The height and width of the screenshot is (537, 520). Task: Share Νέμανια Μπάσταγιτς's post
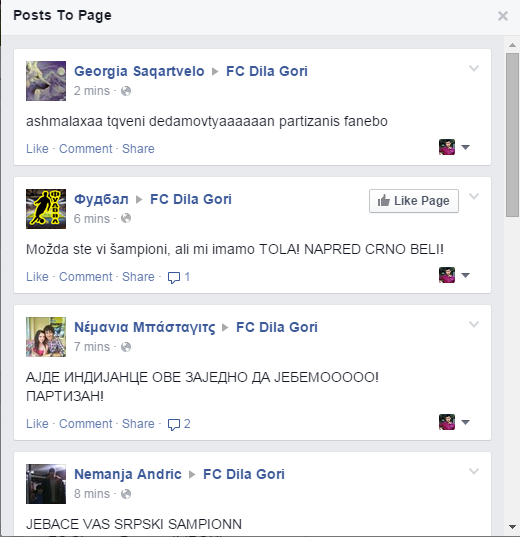pos(138,424)
